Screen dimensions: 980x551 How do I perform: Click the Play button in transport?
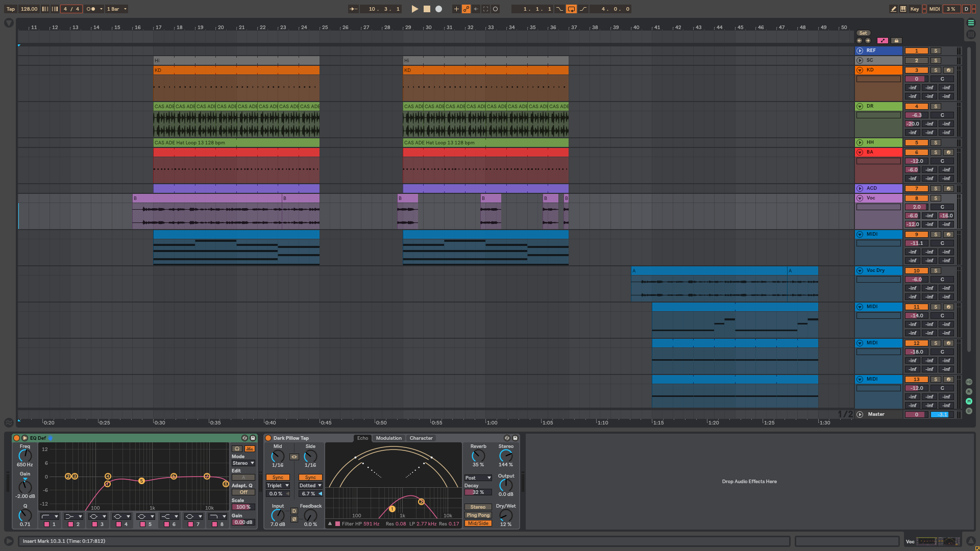pos(415,9)
